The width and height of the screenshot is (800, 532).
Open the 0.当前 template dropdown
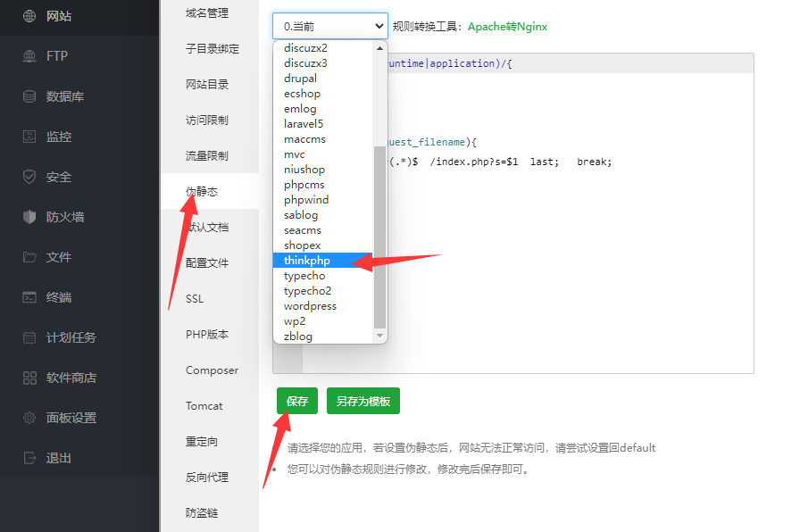click(x=329, y=27)
